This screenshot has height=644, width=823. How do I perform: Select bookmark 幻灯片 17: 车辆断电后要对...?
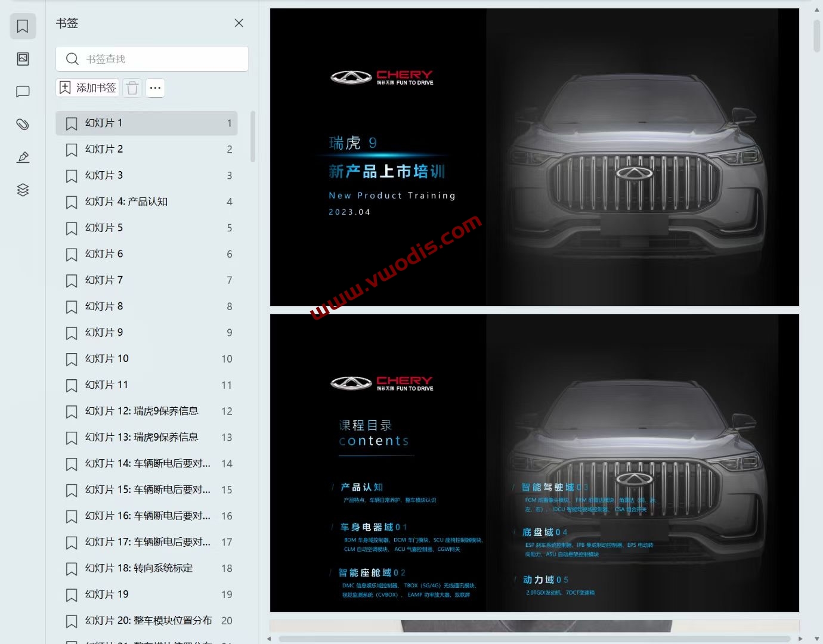tap(147, 543)
